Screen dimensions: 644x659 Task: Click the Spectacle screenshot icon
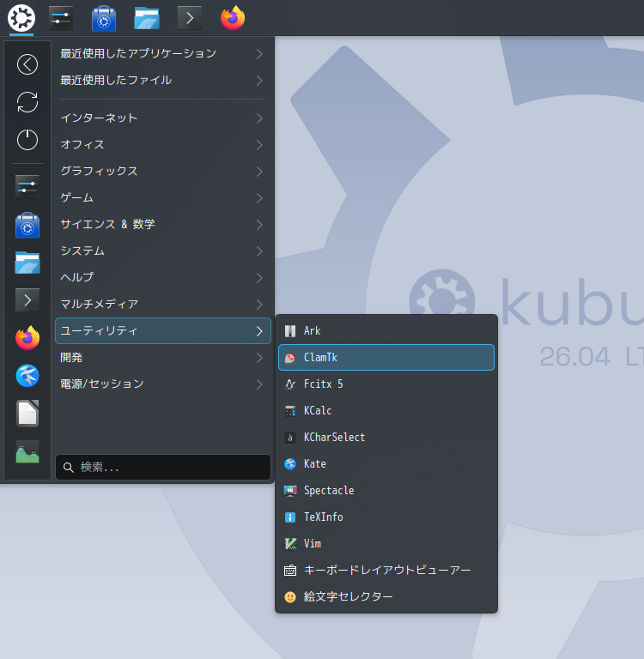[290, 491]
